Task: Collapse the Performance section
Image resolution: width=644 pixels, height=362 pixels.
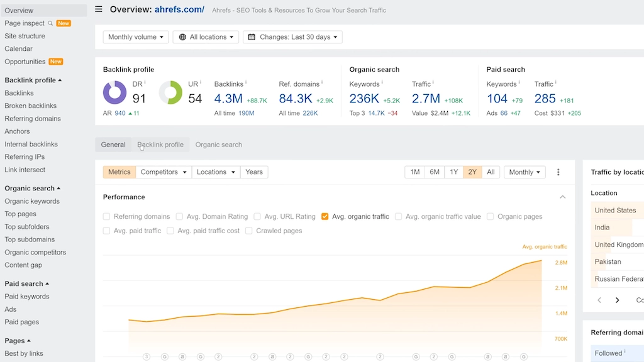Action: pos(563,197)
